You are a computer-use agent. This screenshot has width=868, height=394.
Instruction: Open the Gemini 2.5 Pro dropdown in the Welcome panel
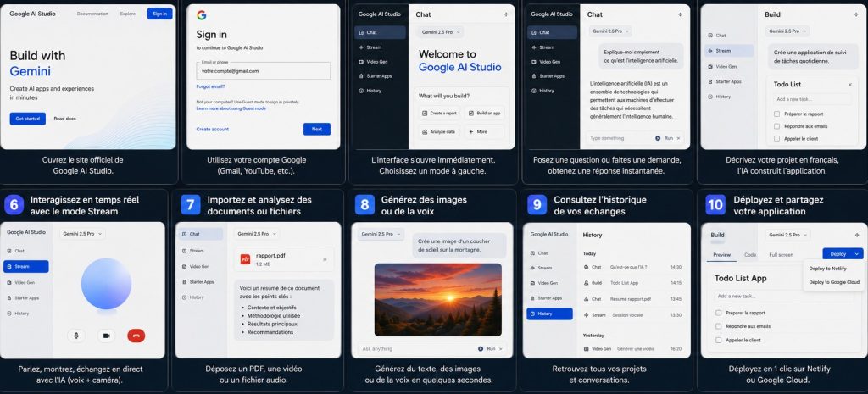(x=440, y=32)
